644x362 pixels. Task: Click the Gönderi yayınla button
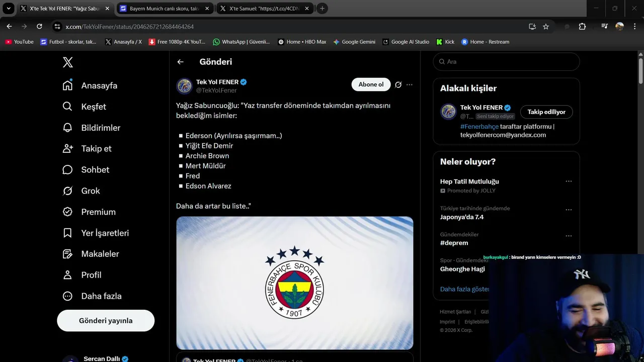pos(106,321)
